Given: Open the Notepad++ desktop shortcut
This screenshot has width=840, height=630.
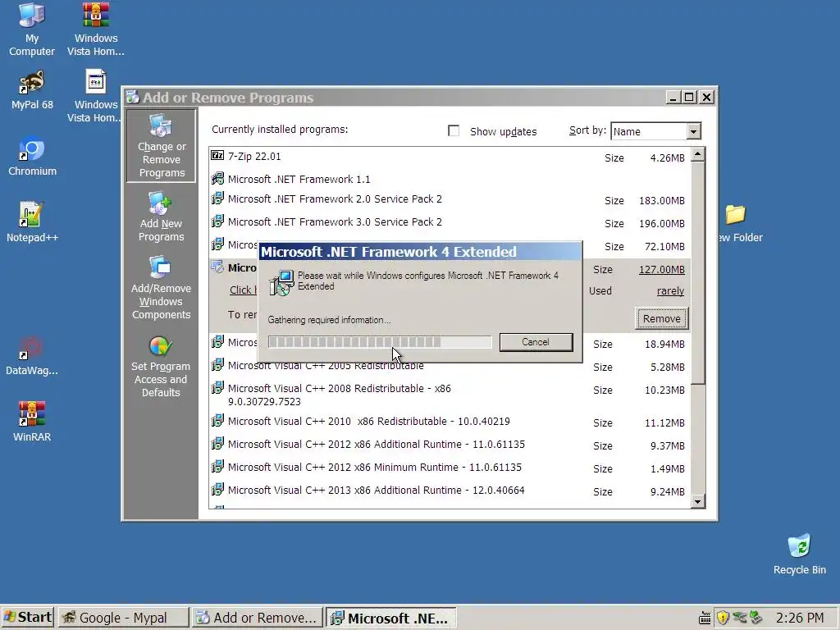Looking at the screenshot, I should [x=32, y=221].
